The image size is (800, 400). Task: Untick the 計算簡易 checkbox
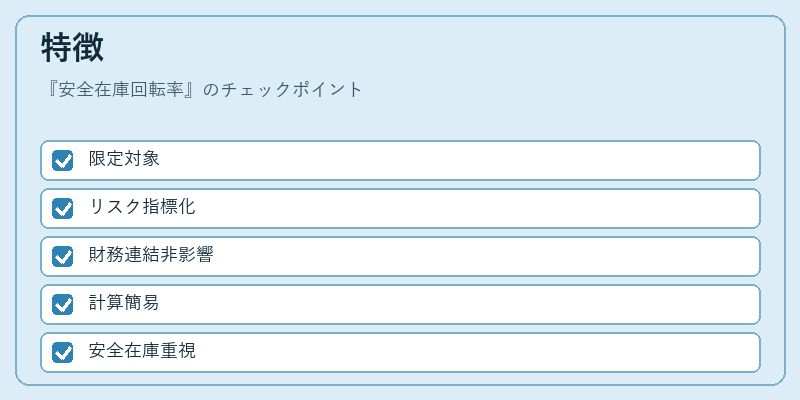[62, 304]
